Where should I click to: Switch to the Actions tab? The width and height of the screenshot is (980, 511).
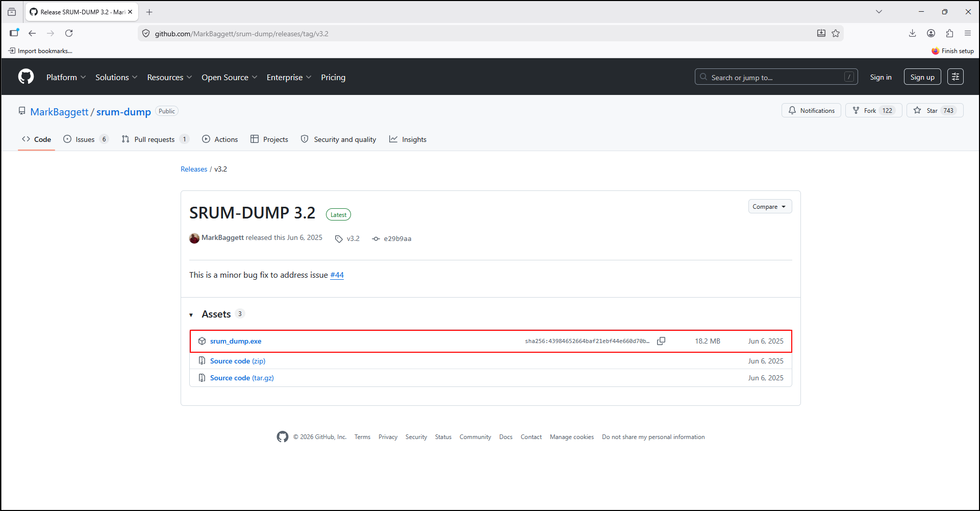click(220, 139)
